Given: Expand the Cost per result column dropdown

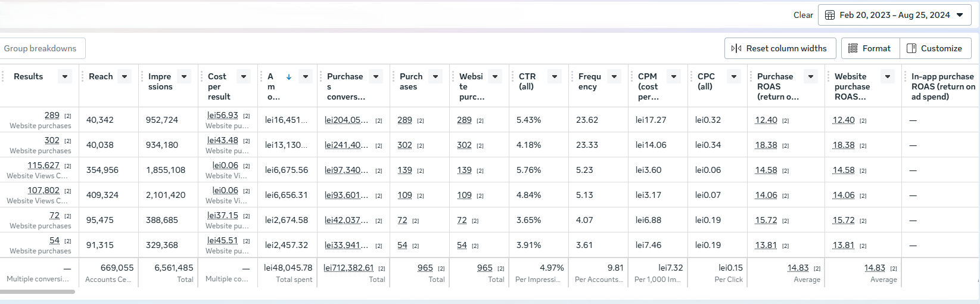Looking at the screenshot, I should point(244,76).
